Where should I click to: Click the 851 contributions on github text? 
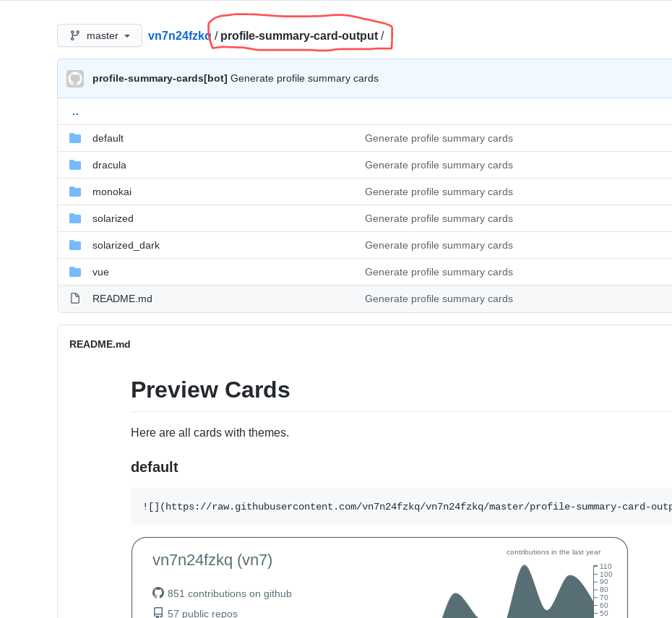click(229, 593)
